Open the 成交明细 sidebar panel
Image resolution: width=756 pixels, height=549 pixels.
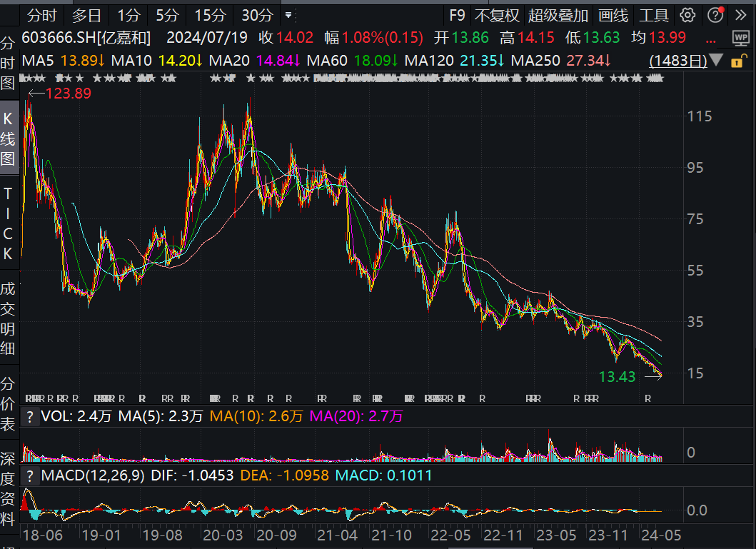8,318
